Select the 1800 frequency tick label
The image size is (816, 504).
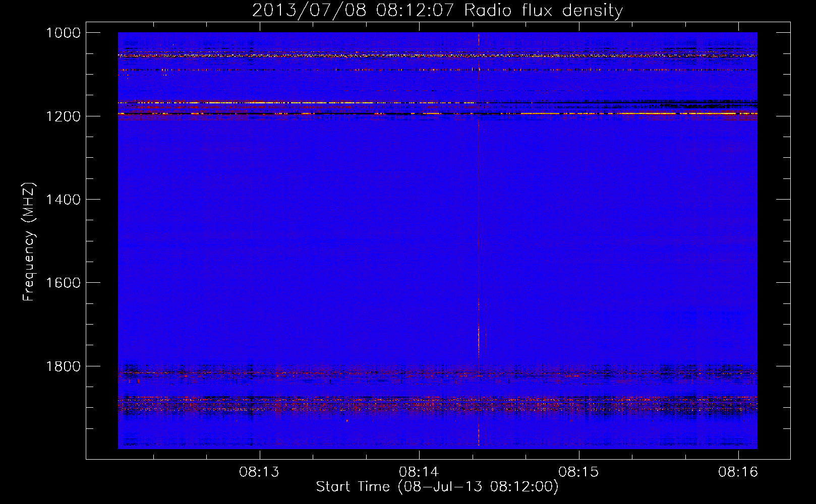63,366
